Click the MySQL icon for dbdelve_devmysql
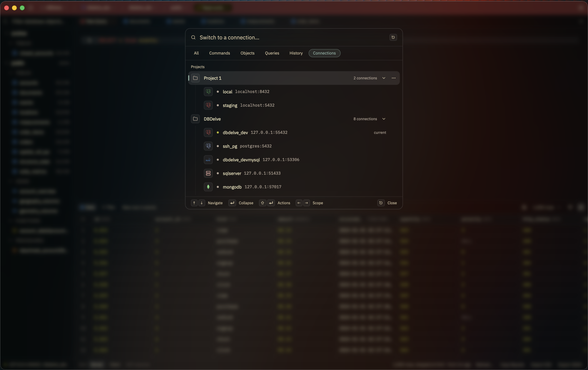Viewport: 588px width, 370px height. coord(208,160)
